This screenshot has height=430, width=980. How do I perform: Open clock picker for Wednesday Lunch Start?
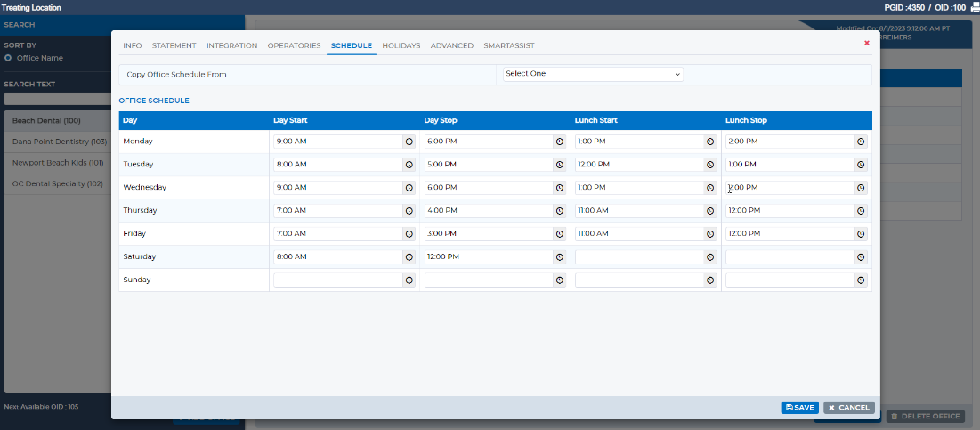point(710,188)
